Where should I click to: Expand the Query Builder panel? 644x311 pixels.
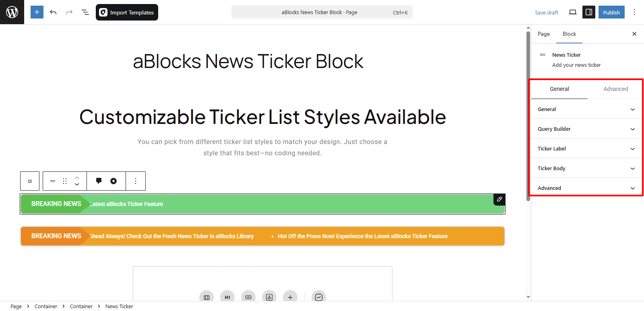(586, 129)
